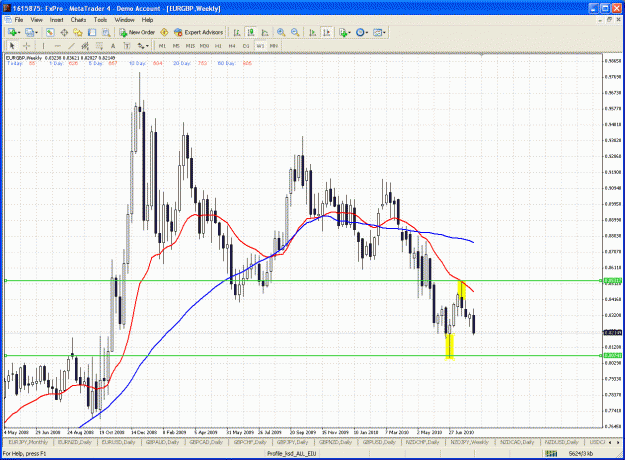Screen dimensions: 625x460
Task: Click the New Chart toolbar icon
Action: [12, 33]
